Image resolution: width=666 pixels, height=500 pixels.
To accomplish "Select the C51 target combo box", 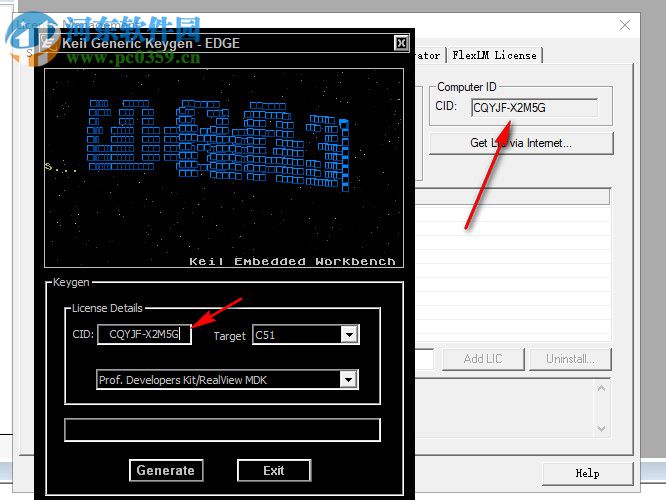I will tap(306, 335).
